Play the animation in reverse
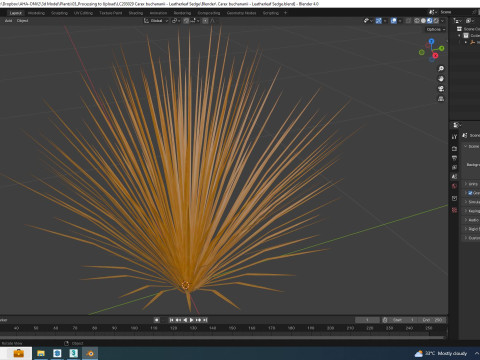The image size is (480, 360). (x=185, y=320)
